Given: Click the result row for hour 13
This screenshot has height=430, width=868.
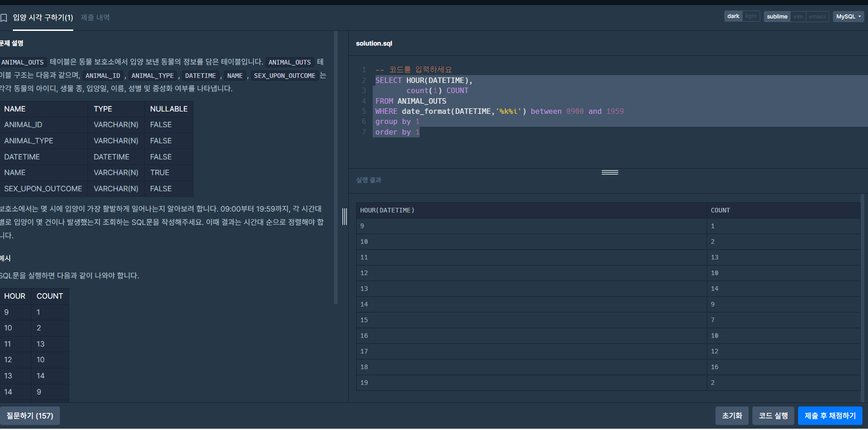Looking at the screenshot, I should tap(608, 289).
